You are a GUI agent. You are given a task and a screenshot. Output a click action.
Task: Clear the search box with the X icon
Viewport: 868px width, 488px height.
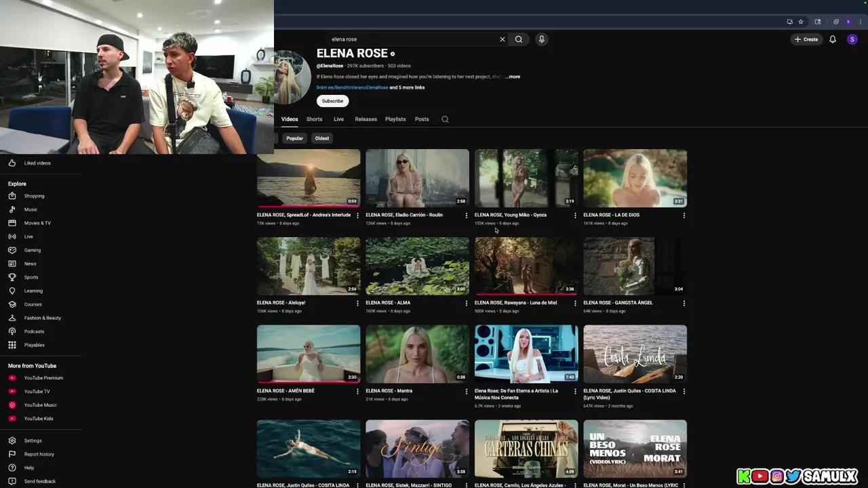point(502,39)
